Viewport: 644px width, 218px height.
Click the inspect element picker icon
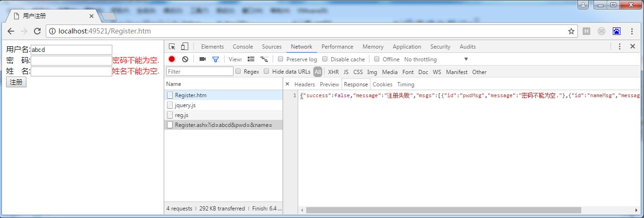(172, 46)
